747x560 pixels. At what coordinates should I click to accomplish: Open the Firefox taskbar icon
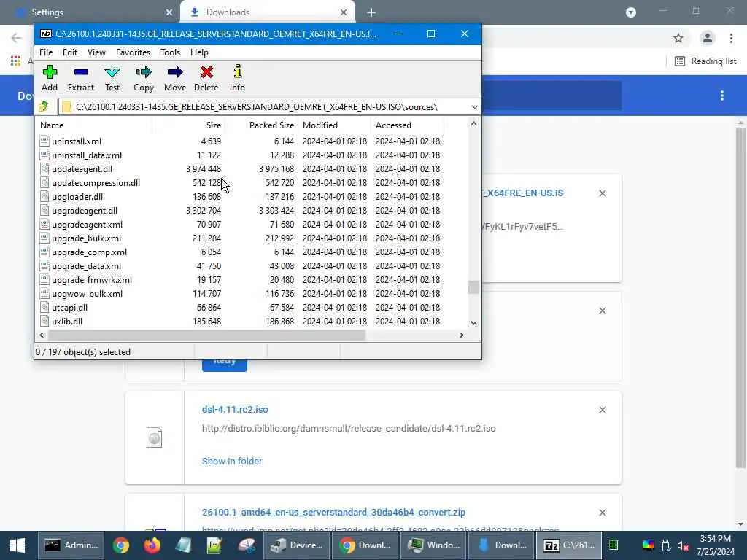(152, 545)
